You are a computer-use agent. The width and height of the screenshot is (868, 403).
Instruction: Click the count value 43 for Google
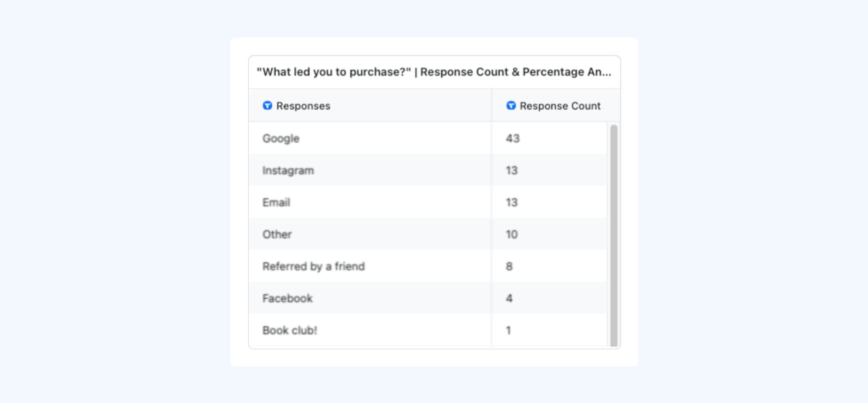513,138
